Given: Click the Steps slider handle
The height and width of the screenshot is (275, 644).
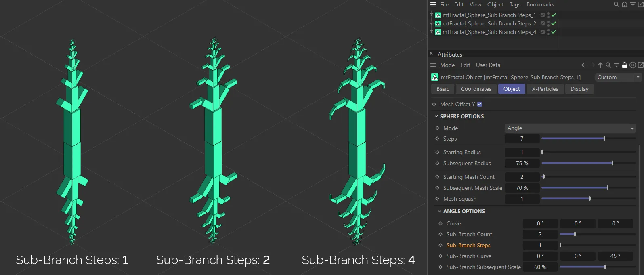Looking at the screenshot, I should pyautogui.click(x=604, y=139).
